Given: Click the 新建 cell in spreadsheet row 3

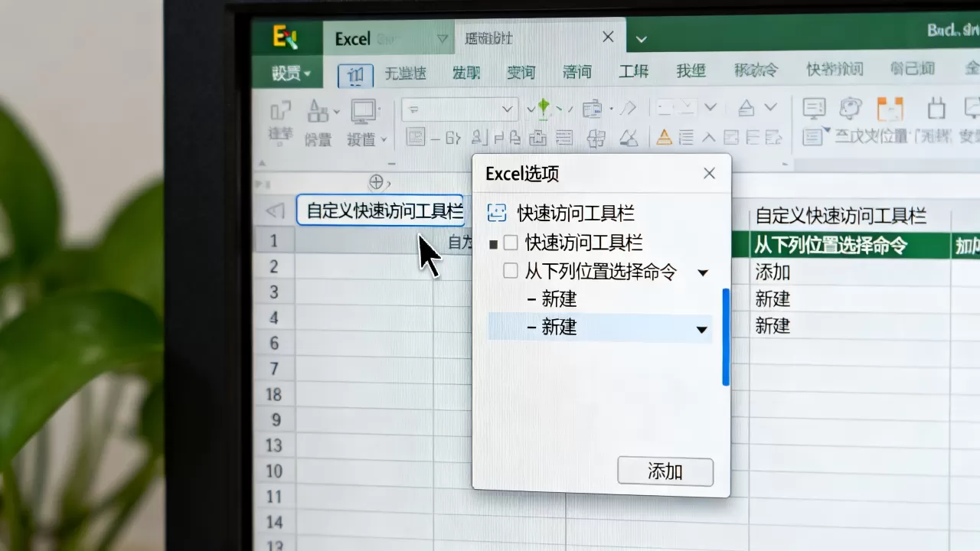Looking at the screenshot, I should click(x=773, y=299).
